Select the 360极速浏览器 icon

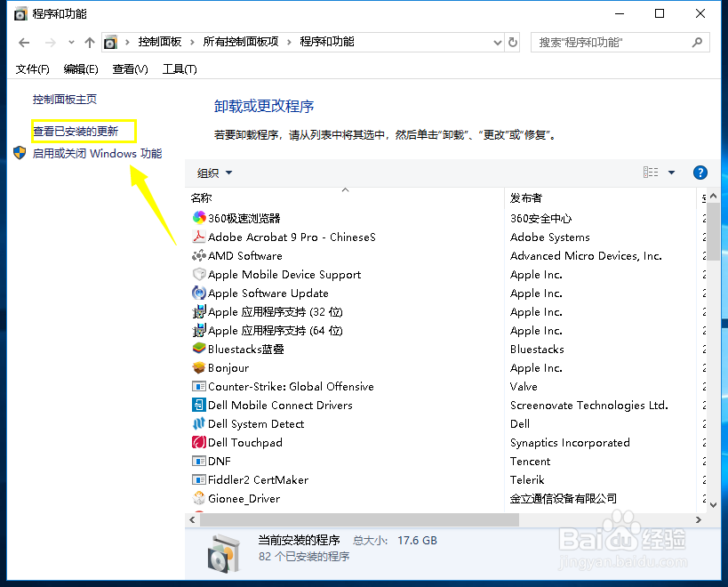[199, 217]
